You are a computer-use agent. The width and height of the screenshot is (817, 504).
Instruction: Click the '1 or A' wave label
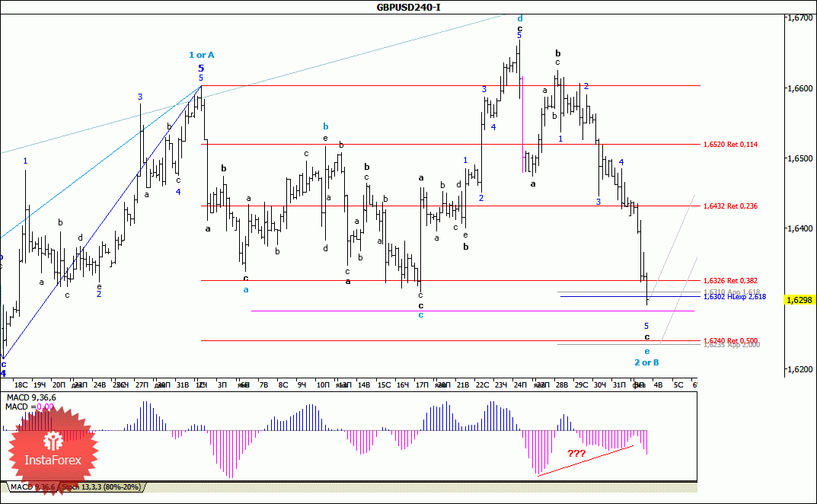pos(201,55)
